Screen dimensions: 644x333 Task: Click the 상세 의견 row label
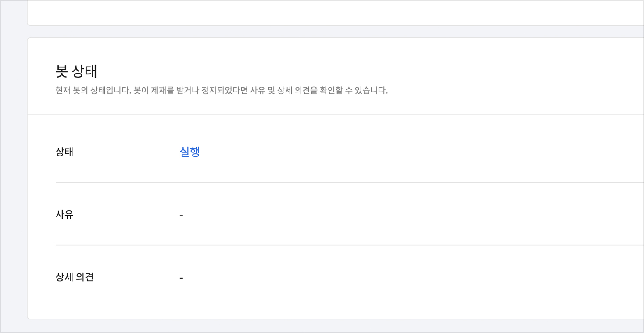(75, 277)
